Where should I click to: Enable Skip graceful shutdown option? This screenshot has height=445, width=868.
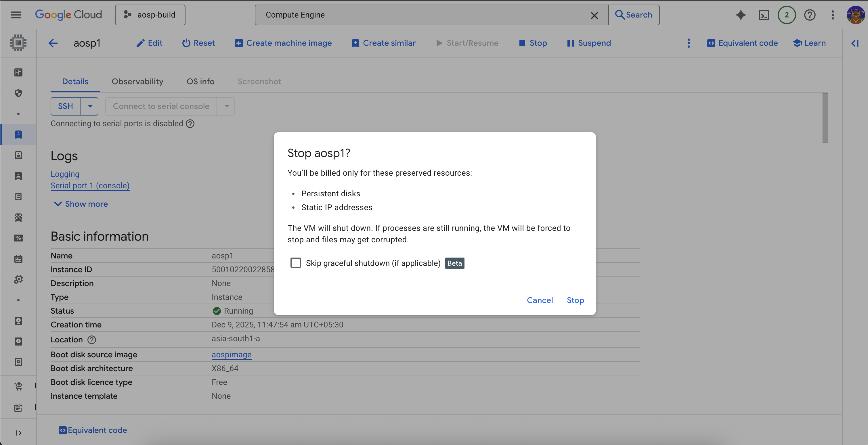click(x=295, y=263)
